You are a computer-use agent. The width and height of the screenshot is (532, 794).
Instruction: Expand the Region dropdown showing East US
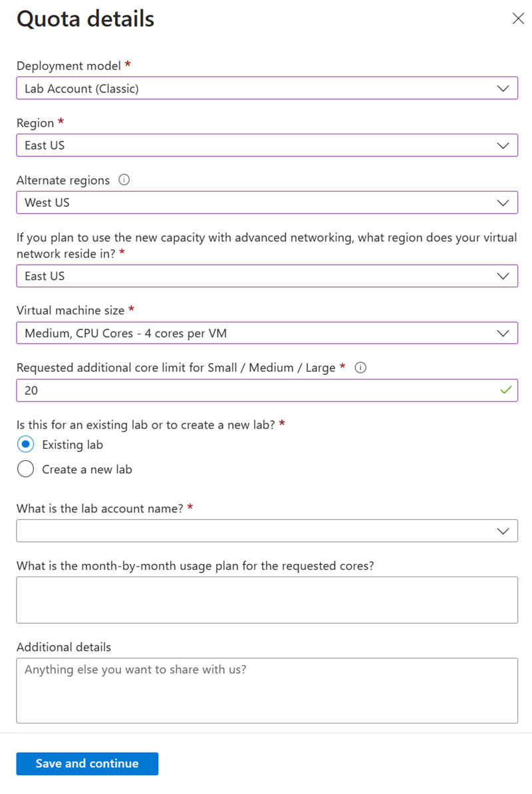(x=267, y=146)
